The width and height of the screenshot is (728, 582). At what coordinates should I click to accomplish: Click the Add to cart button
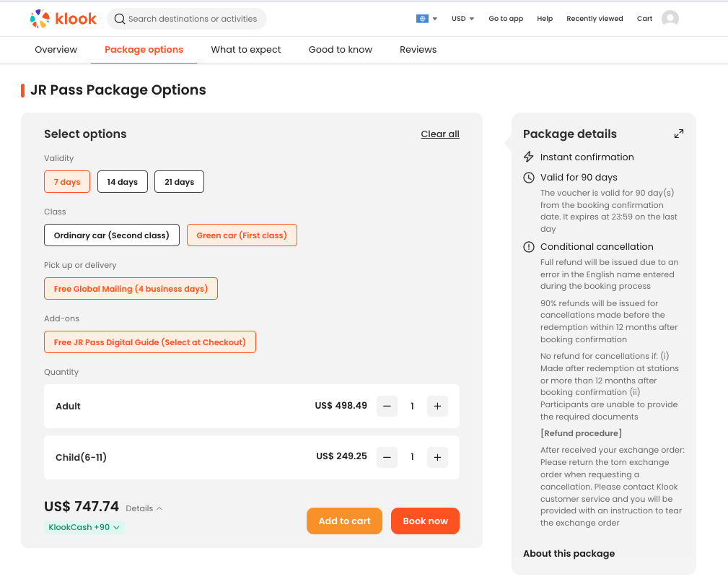(344, 521)
